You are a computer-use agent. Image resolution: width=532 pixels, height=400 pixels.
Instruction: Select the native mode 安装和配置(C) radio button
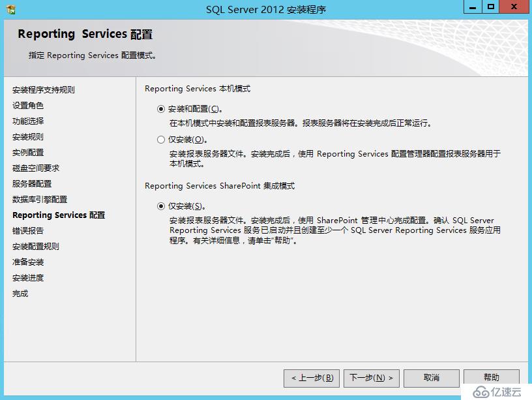pos(161,109)
